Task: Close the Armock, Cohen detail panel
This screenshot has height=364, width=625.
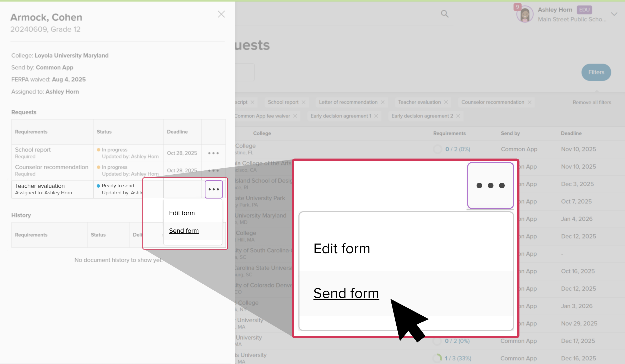Action: tap(221, 14)
